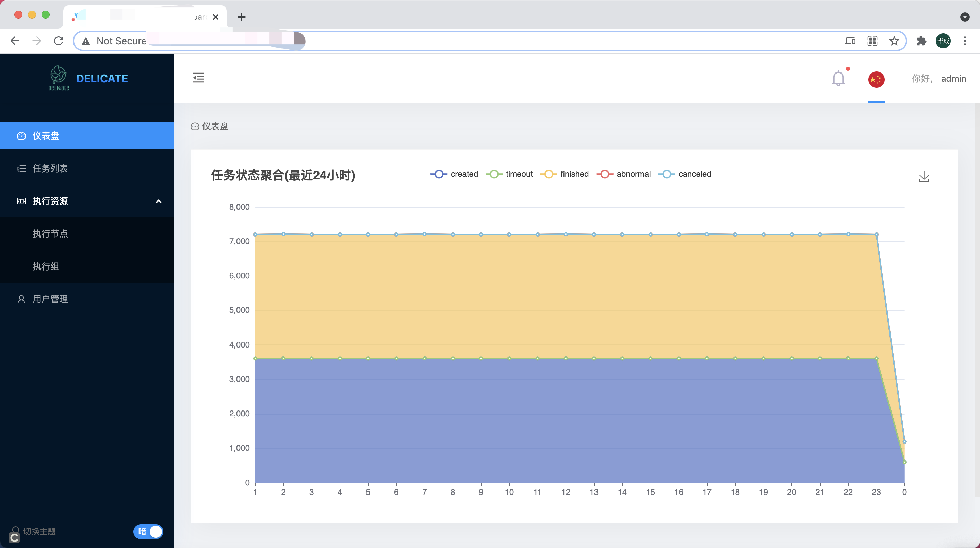Open the notifications bell
Image resolution: width=980 pixels, height=548 pixels.
[838, 79]
